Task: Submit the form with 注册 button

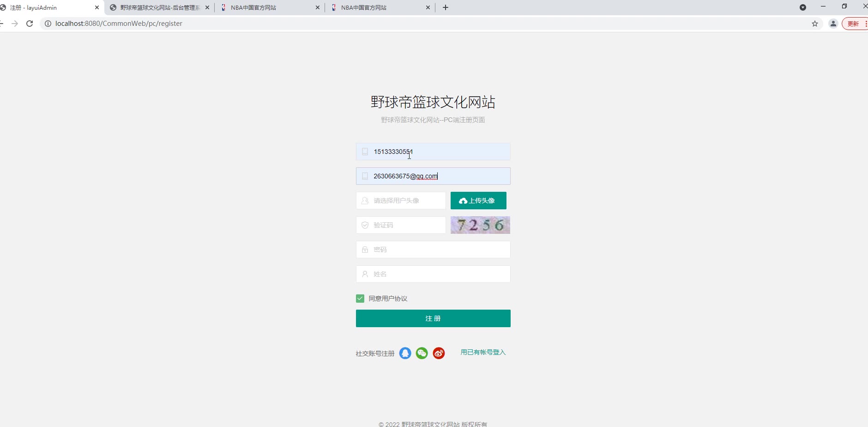Action: (433, 318)
